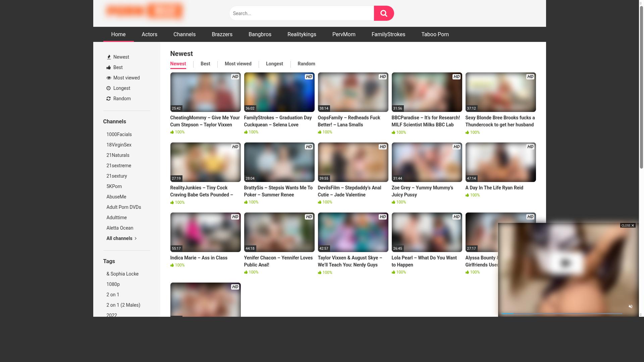Screen dimensions: 644x362
Task: Click the refresh icon beside Random
Action: coord(109,99)
